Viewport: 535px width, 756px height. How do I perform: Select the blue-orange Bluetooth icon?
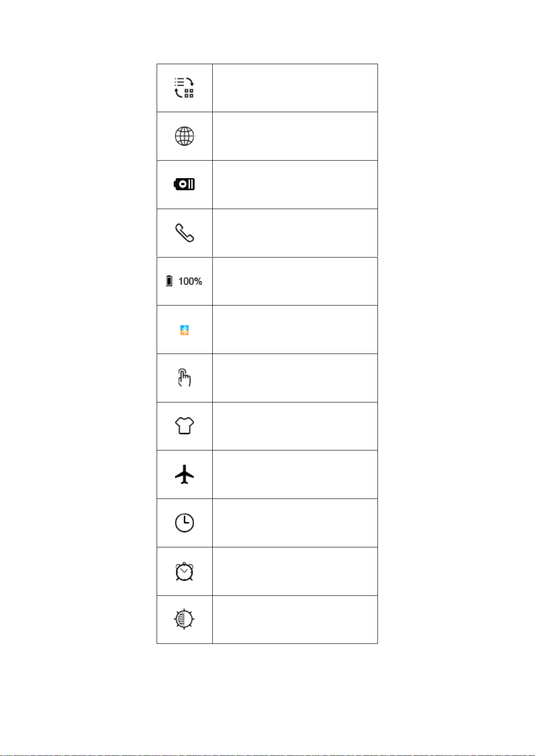pyautogui.click(x=184, y=330)
